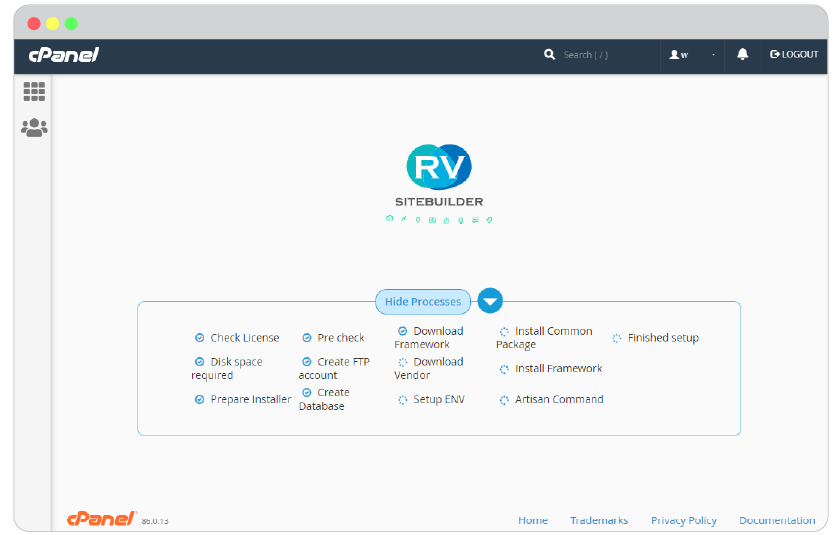840x535 pixels.
Task: Open the Trademarks footer link
Action: 599,520
